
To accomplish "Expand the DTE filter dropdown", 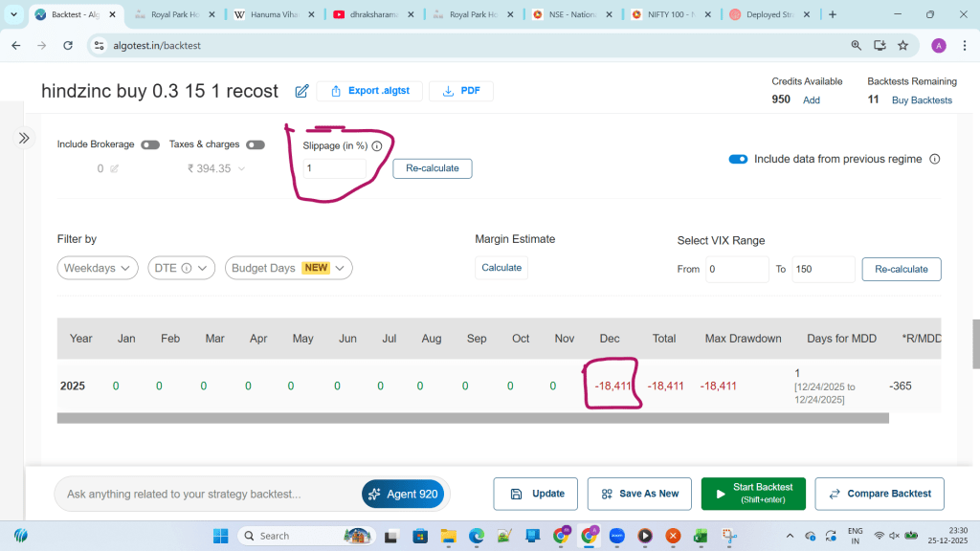I will click(181, 268).
